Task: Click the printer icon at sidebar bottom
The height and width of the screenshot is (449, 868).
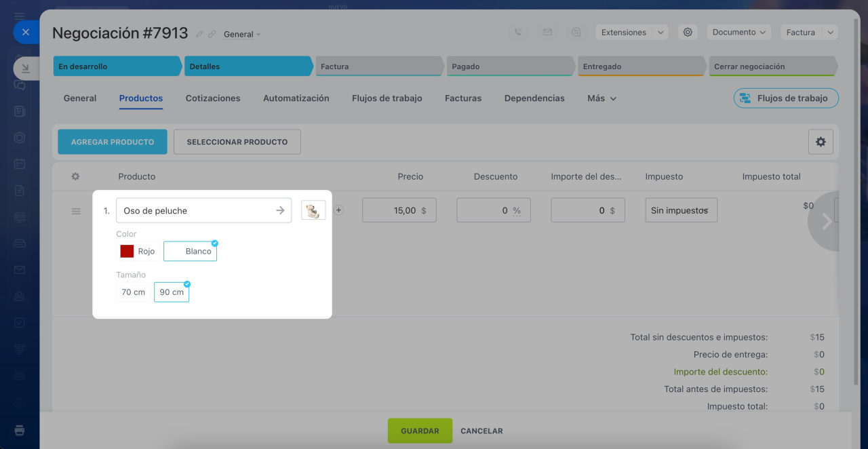Action: (x=20, y=430)
